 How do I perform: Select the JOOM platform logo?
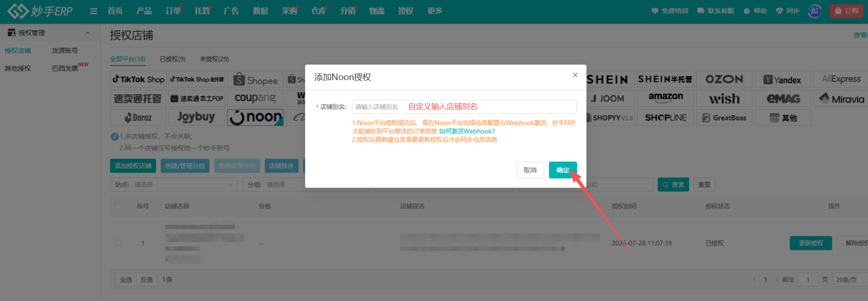[607, 98]
